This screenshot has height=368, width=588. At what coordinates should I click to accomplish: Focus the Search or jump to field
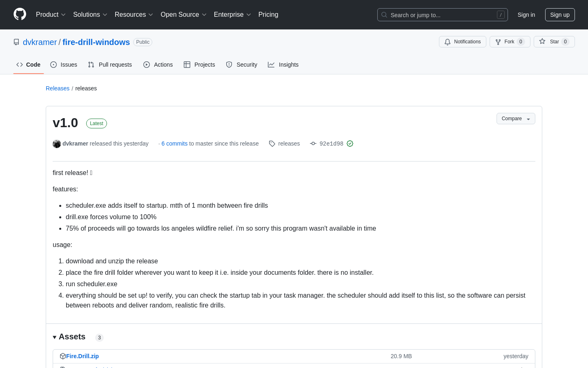pos(443,15)
